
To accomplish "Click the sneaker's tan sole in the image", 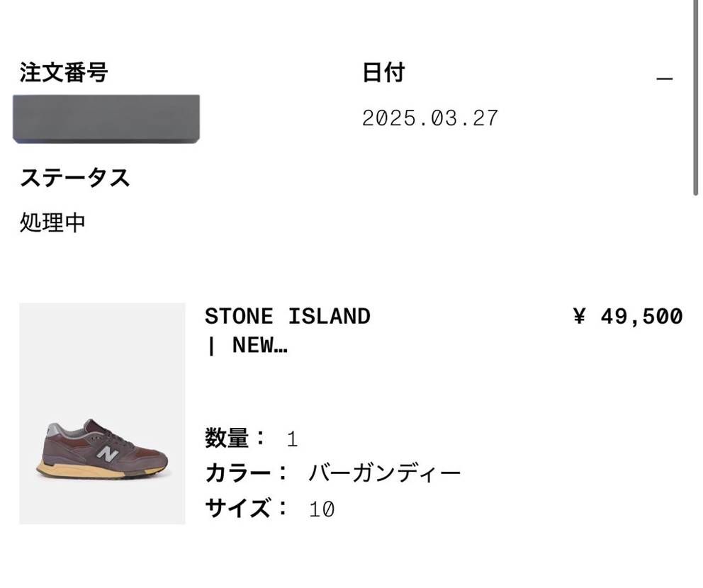I will pos(78,470).
